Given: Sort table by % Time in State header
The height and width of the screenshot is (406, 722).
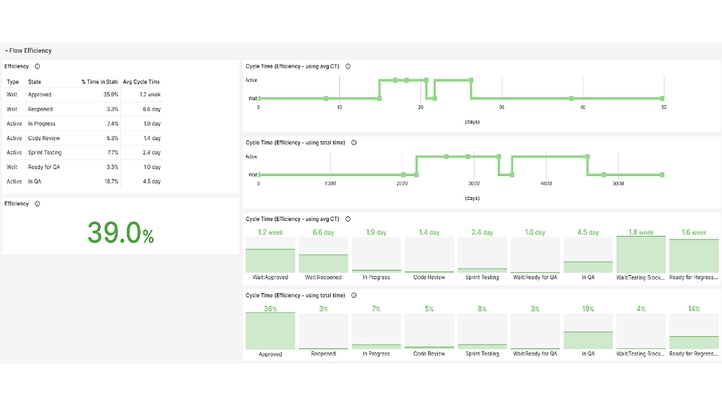Looking at the screenshot, I should [99, 81].
